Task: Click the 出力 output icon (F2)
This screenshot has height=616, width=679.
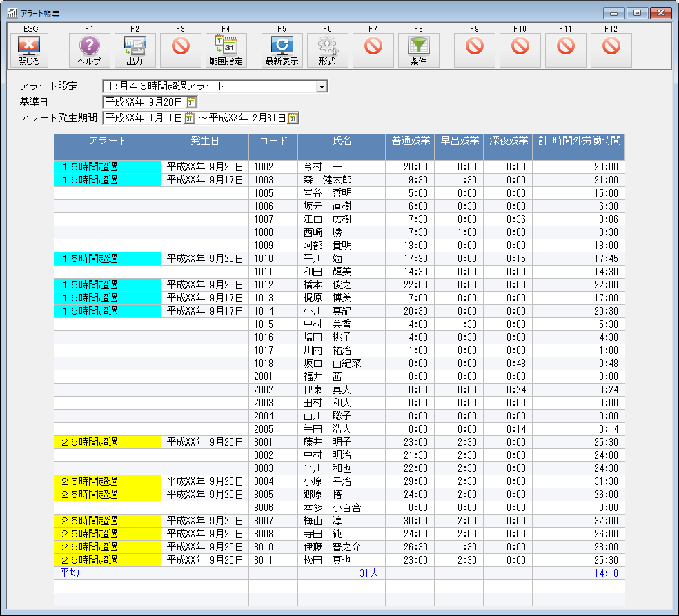Action: click(135, 50)
